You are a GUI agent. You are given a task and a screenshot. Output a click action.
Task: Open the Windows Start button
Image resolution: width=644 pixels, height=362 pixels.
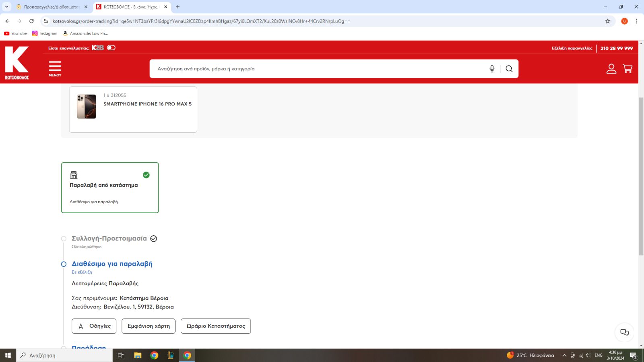pos(8,356)
